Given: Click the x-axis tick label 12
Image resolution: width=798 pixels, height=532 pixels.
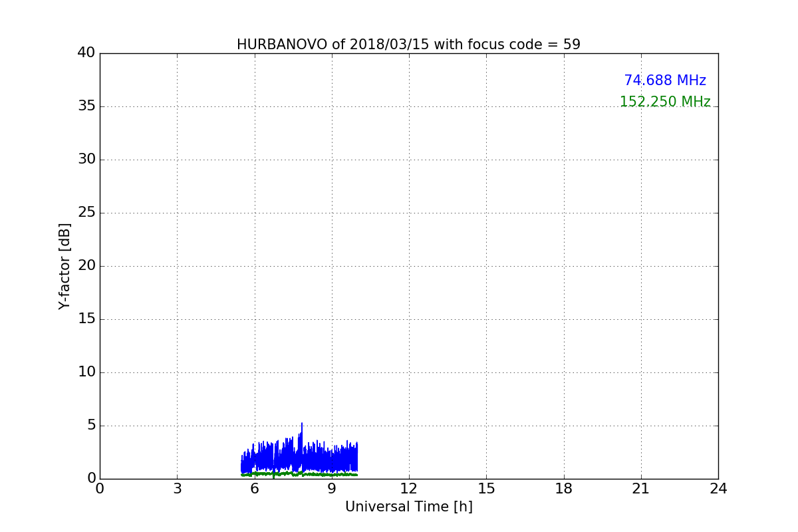Looking at the screenshot, I should click(x=409, y=489).
